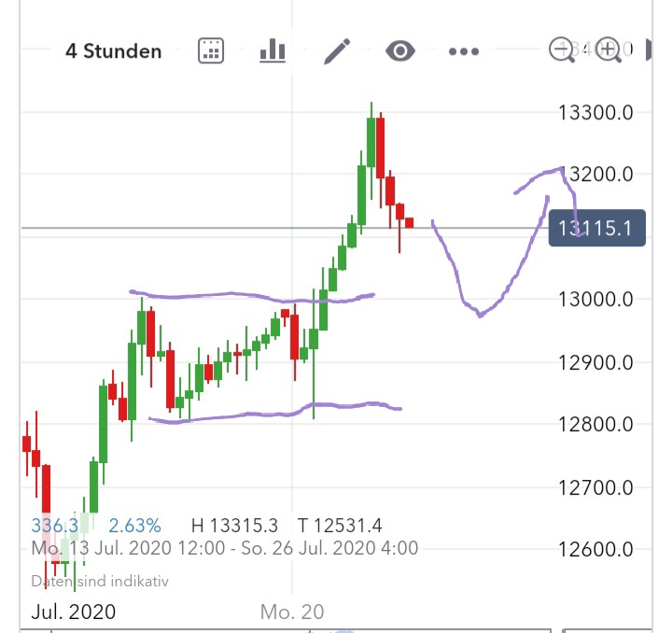Click the zoom out magnifier
The image size is (672, 633).
(x=562, y=49)
